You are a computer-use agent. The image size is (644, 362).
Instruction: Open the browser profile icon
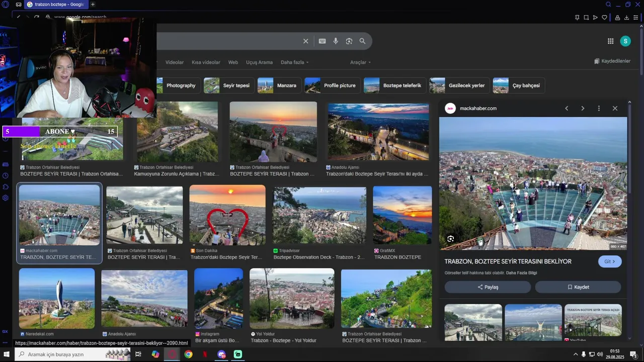click(x=617, y=17)
